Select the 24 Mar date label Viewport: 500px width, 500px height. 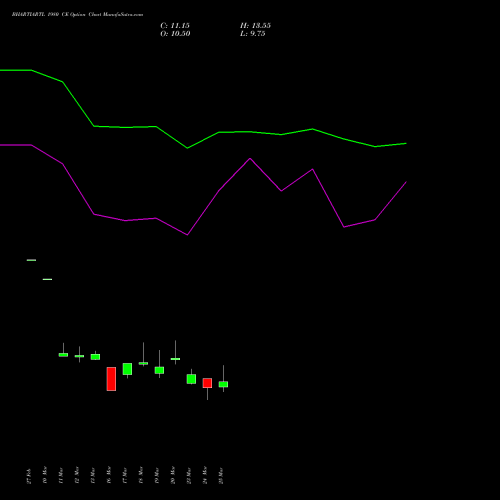click(x=205, y=475)
